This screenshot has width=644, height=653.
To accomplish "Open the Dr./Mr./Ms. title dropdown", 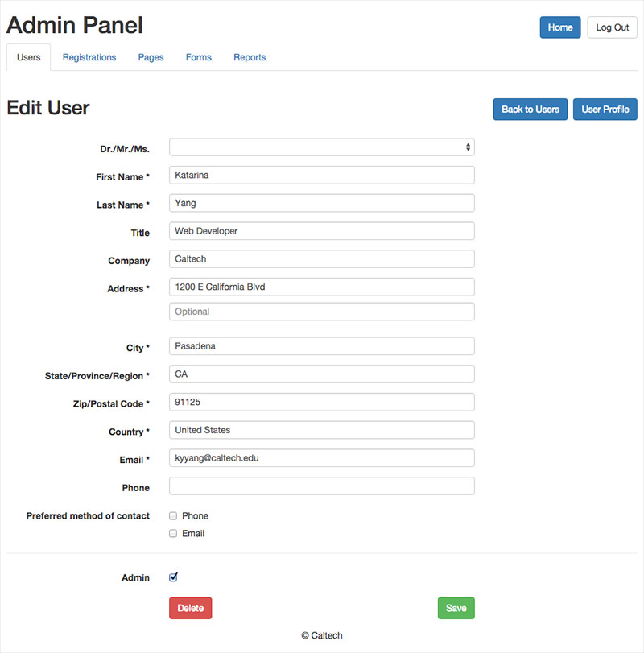I will click(321, 147).
